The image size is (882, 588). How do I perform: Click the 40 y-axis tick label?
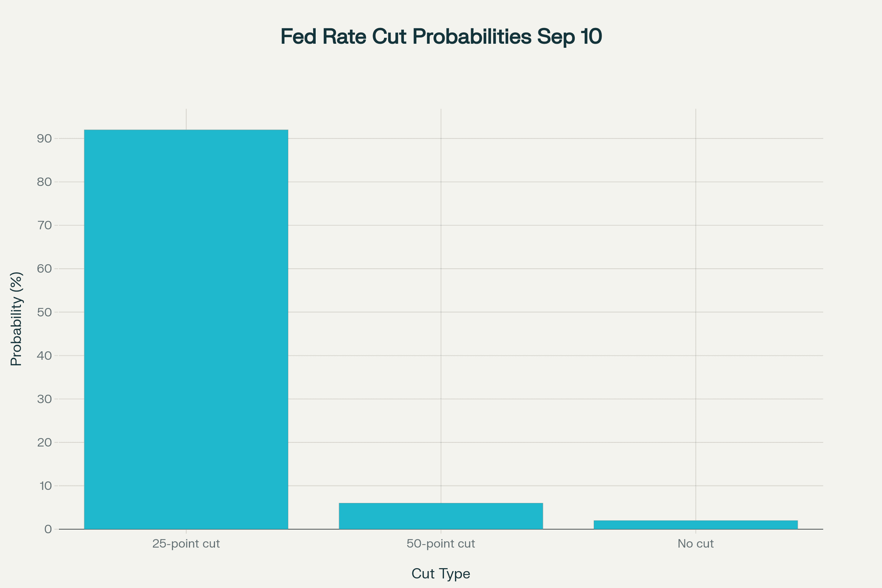(44, 355)
